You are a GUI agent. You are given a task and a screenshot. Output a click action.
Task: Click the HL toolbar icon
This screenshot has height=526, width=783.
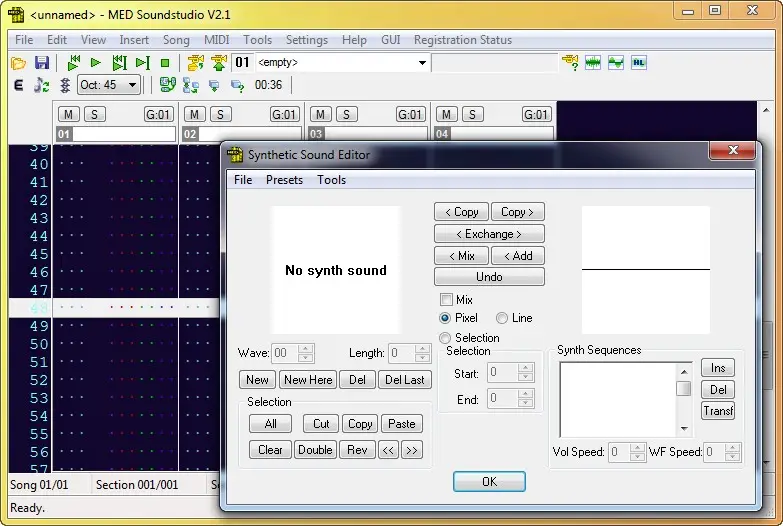click(639, 63)
